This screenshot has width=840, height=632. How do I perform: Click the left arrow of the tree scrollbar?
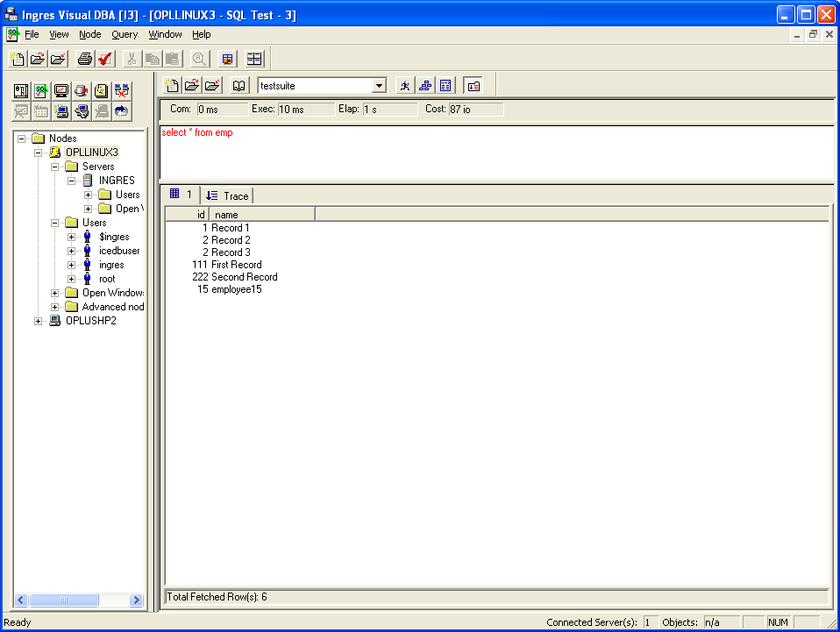[x=21, y=600]
